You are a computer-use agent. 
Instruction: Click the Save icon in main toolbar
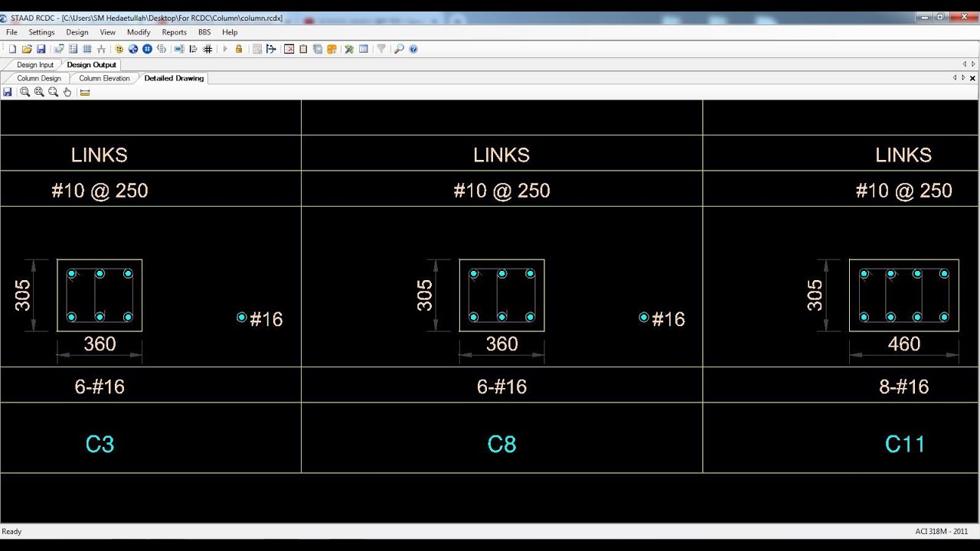click(x=41, y=49)
